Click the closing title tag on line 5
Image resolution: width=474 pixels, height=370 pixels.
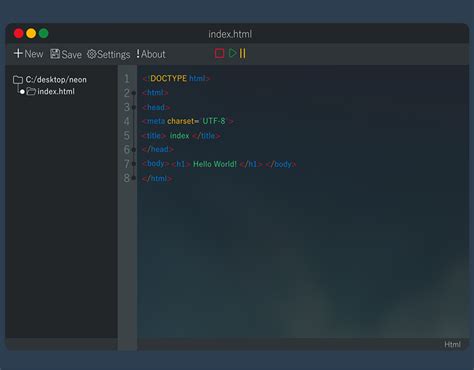point(206,136)
